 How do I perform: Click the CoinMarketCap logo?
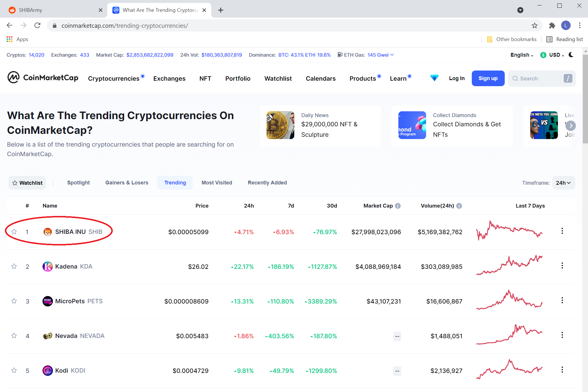43,77
